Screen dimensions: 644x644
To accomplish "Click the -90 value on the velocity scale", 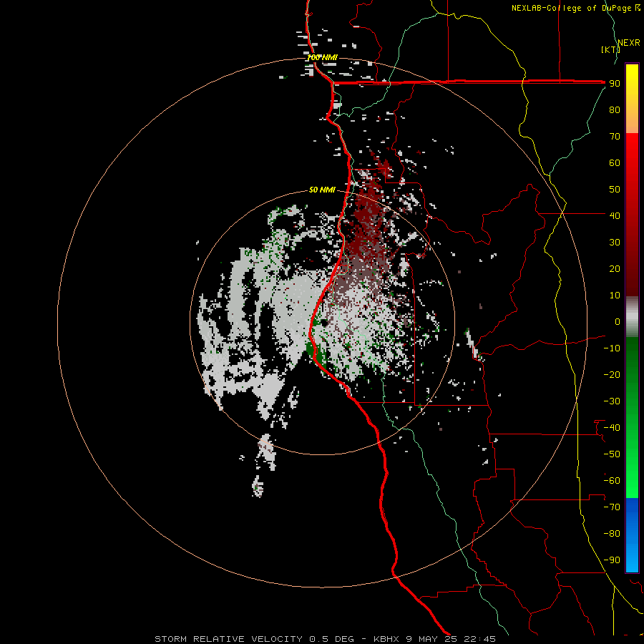I will [x=612, y=560].
